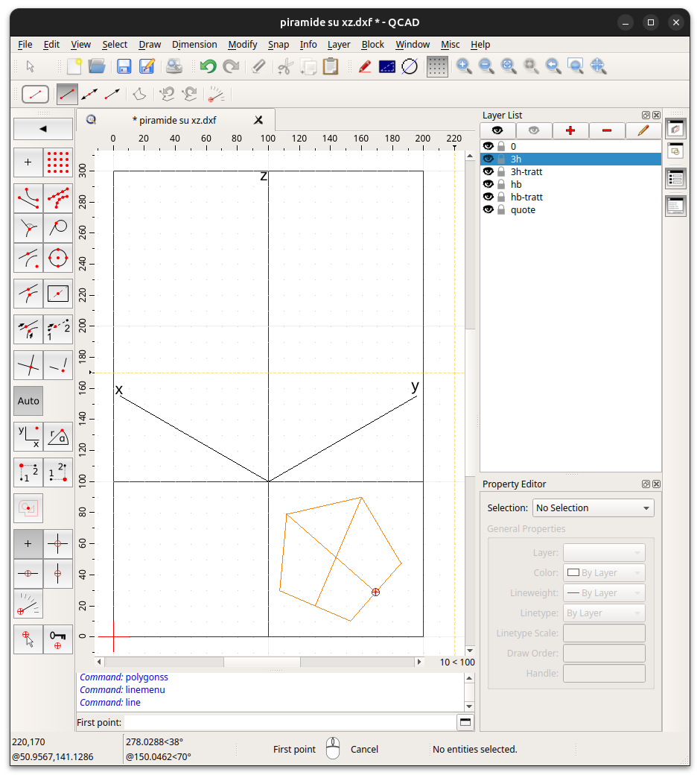
Task: Open command line history panel button
Action: [465, 722]
